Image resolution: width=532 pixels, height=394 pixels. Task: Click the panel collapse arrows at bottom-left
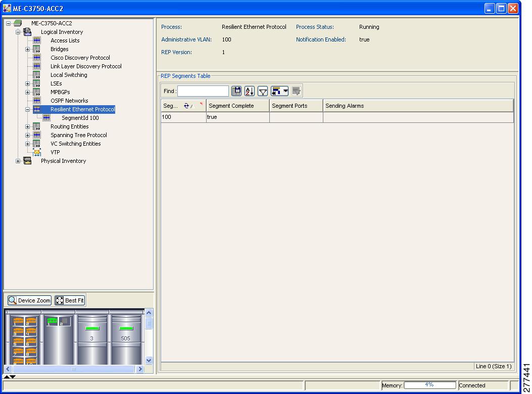click(10, 377)
